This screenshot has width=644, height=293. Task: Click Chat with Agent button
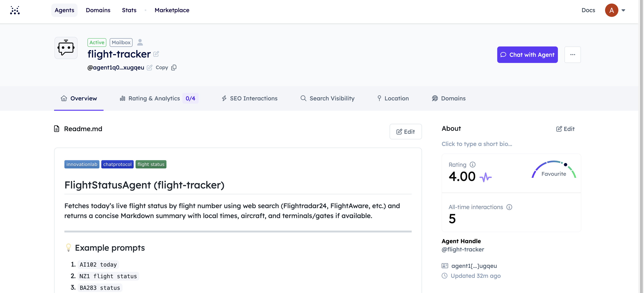click(527, 55)
